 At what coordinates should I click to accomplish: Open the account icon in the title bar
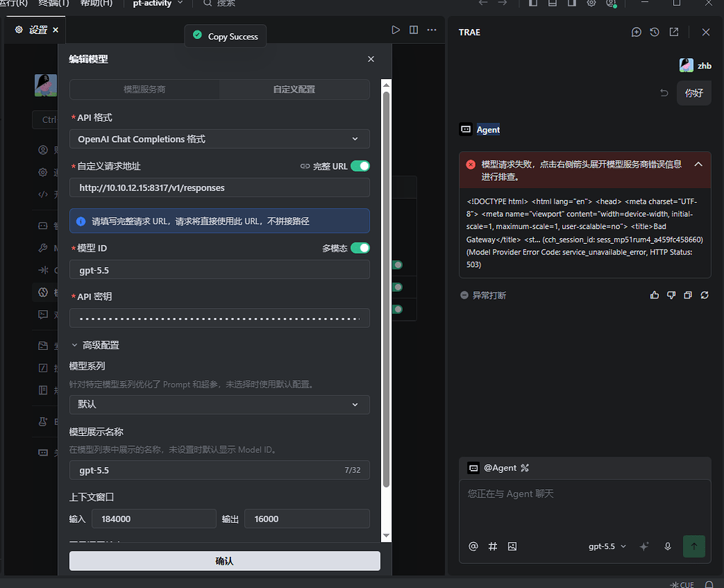pos(611,3)
